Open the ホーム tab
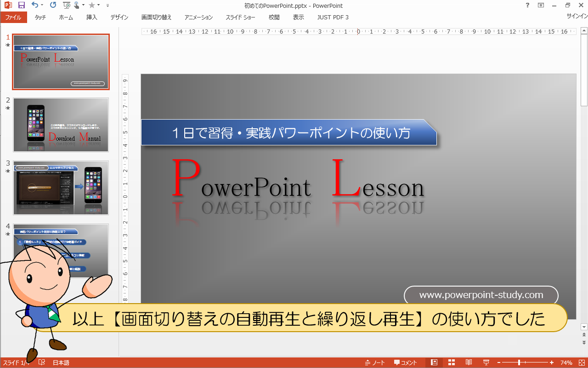This screenshot has width=588, height=368. click(x=66, y=17)
